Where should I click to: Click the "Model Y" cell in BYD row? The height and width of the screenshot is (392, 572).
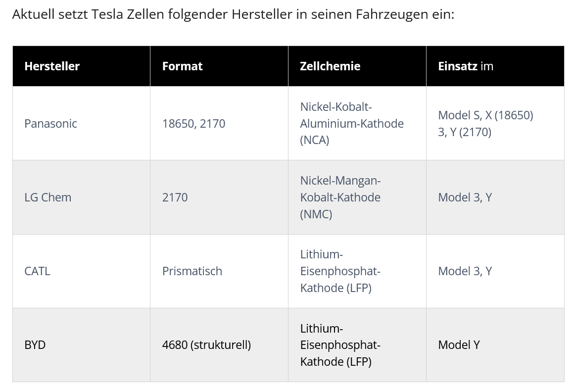459,344
